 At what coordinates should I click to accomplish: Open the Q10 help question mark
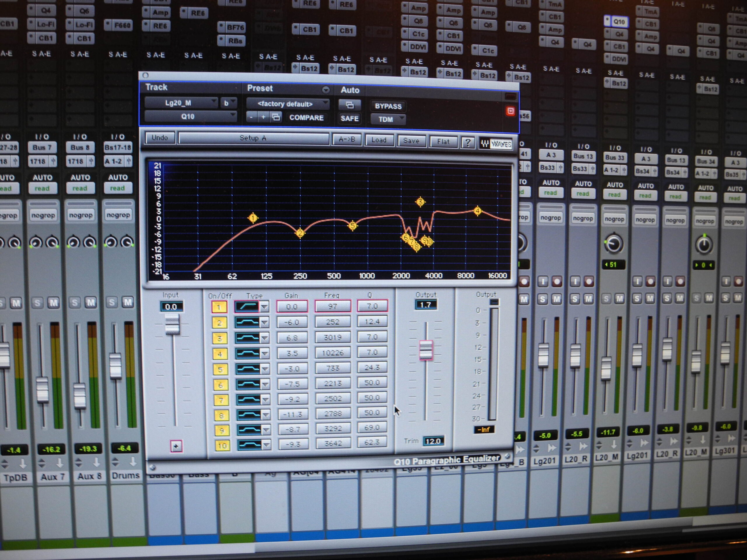468,143
